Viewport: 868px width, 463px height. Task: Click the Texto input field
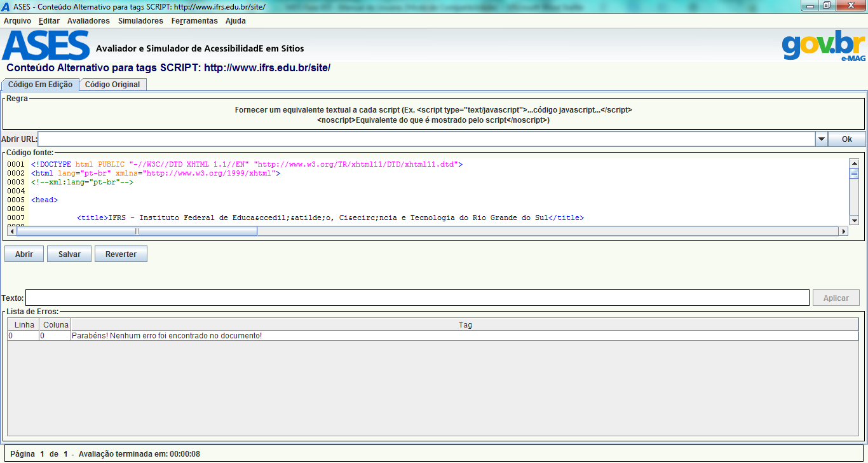(x=417, y=298)
